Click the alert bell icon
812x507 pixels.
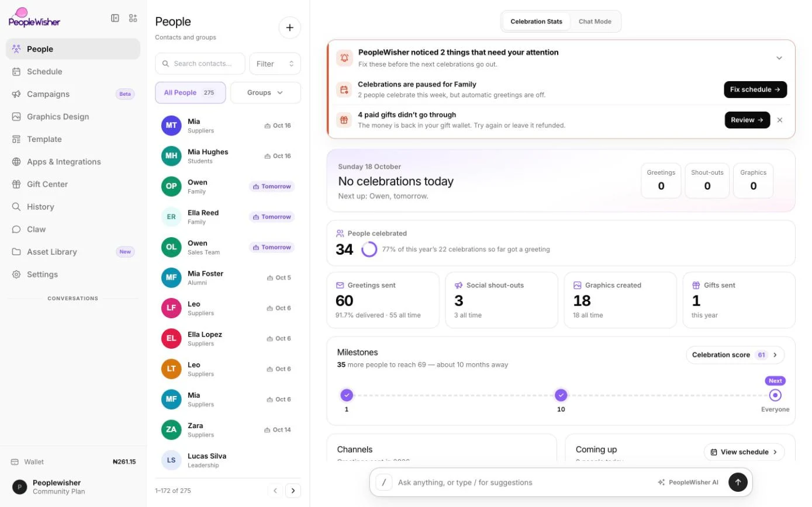click(x=345, y=58)
